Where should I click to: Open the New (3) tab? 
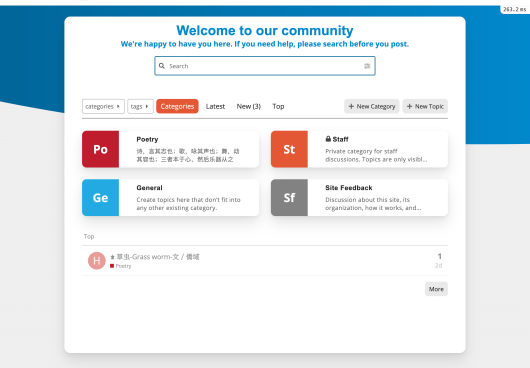[x=248, y=106]
